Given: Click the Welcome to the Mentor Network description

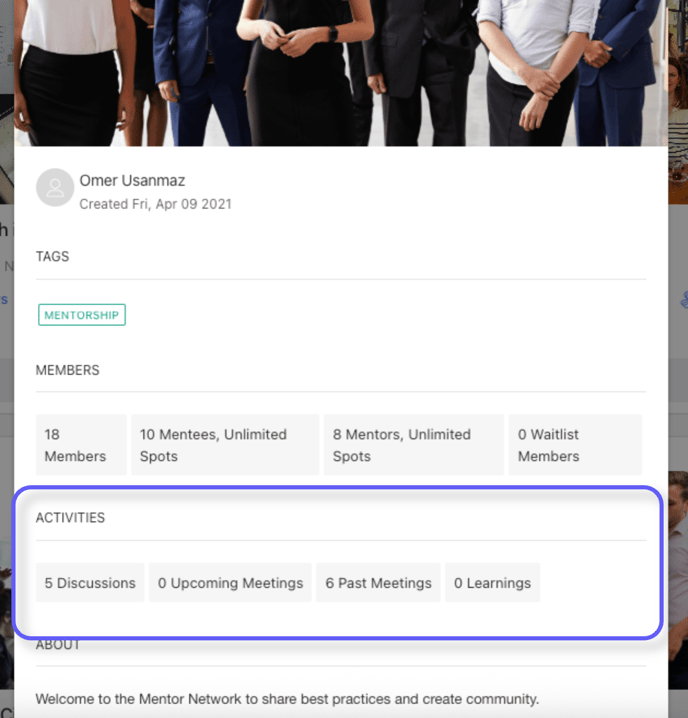Looking at the screenshot, I should [287, 699].
